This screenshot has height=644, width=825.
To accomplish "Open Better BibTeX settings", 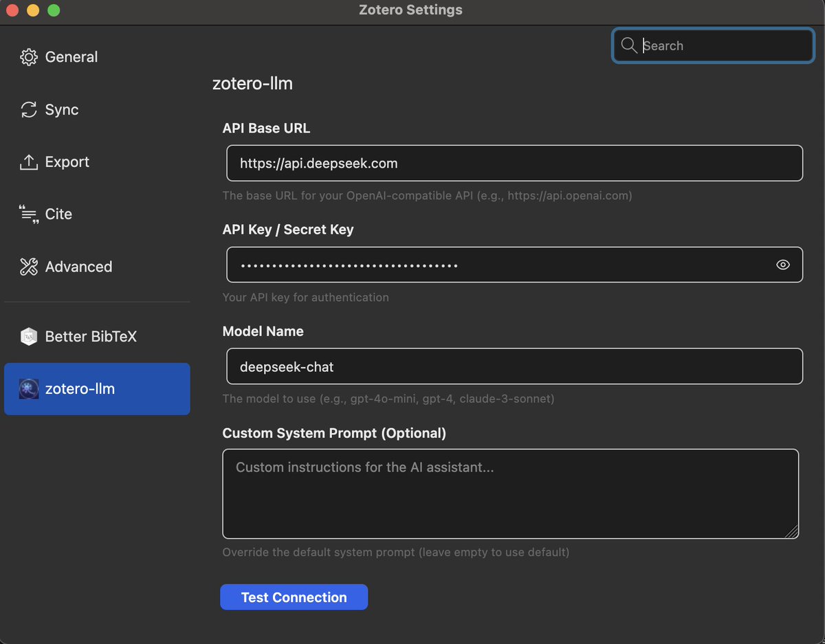I will click(x=97, y=337).
